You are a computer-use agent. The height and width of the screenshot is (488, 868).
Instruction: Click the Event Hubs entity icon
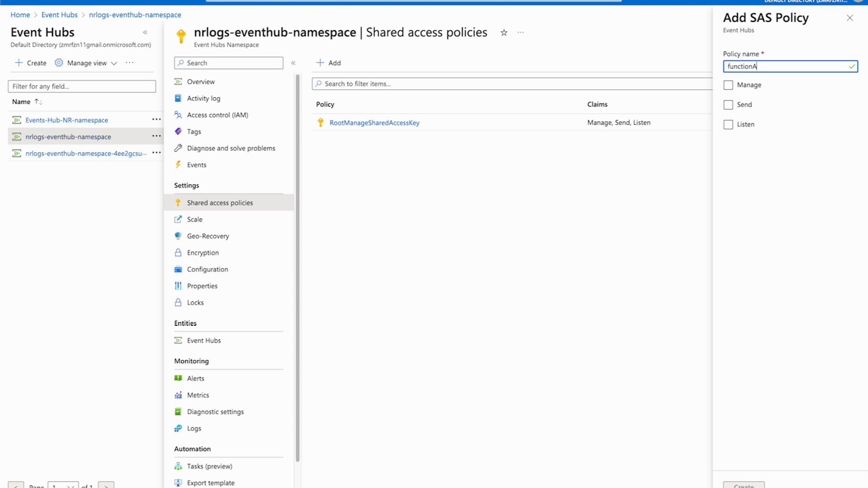tap(178, 341)
